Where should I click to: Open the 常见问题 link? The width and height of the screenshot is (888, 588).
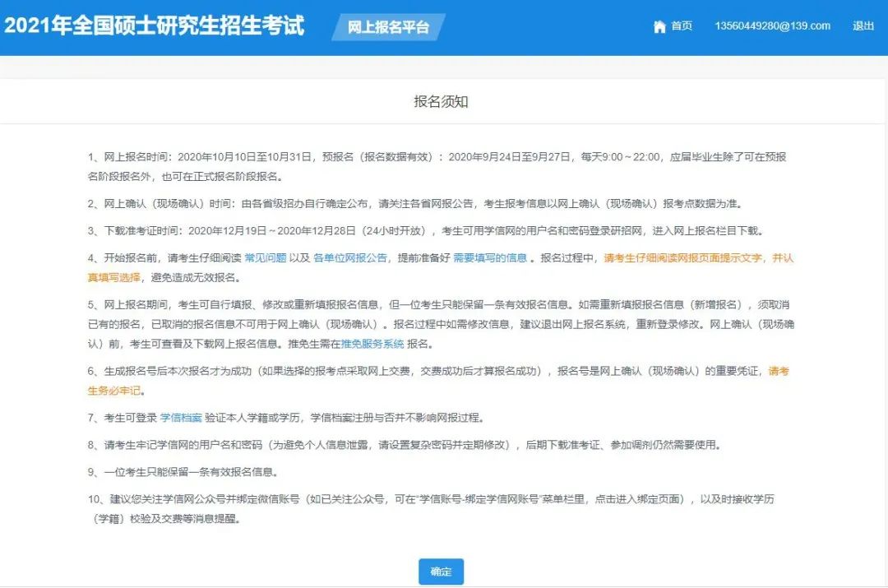266,257
